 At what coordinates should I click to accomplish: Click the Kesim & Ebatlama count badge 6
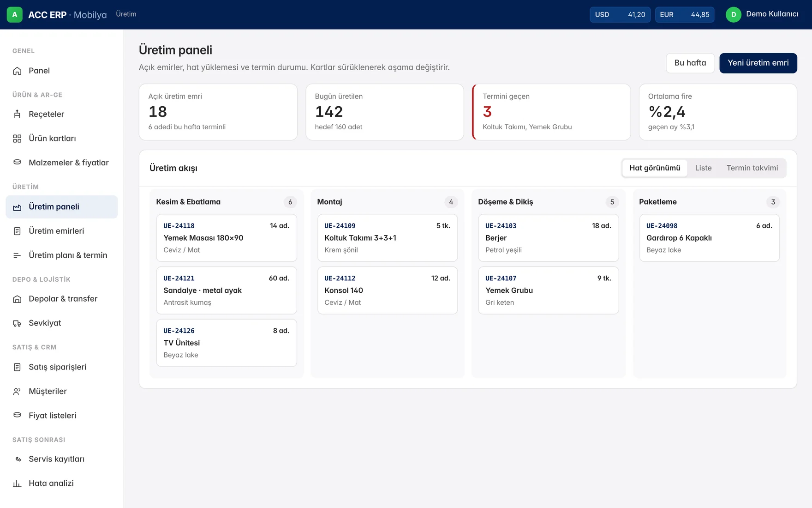point(290,202)
